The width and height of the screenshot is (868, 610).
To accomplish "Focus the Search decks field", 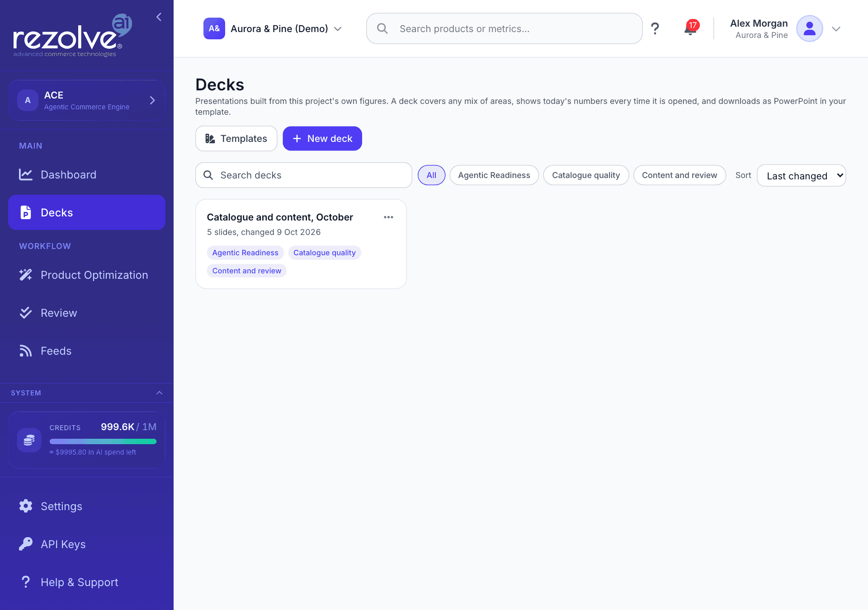I will coord(303,175).
